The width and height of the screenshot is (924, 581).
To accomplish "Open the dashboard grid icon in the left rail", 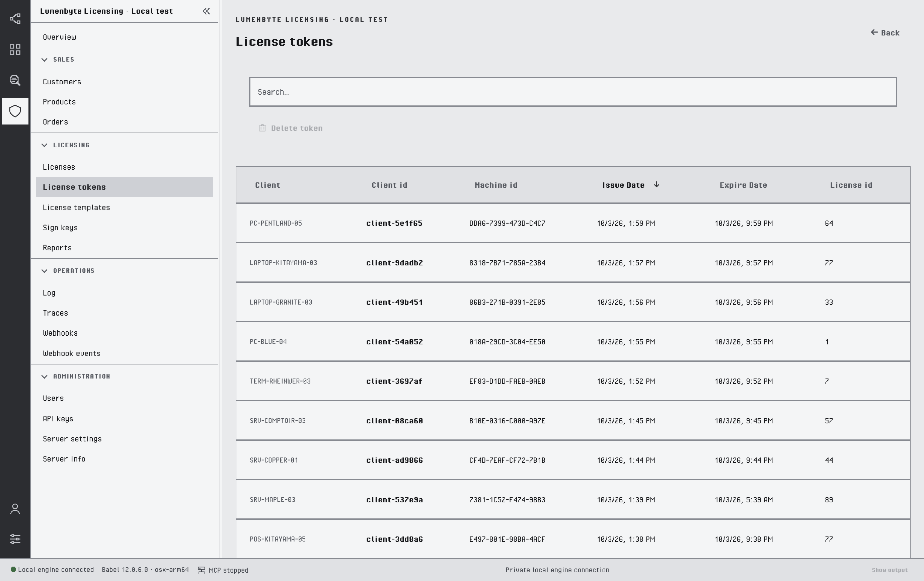I will click(x=15, y=50).
